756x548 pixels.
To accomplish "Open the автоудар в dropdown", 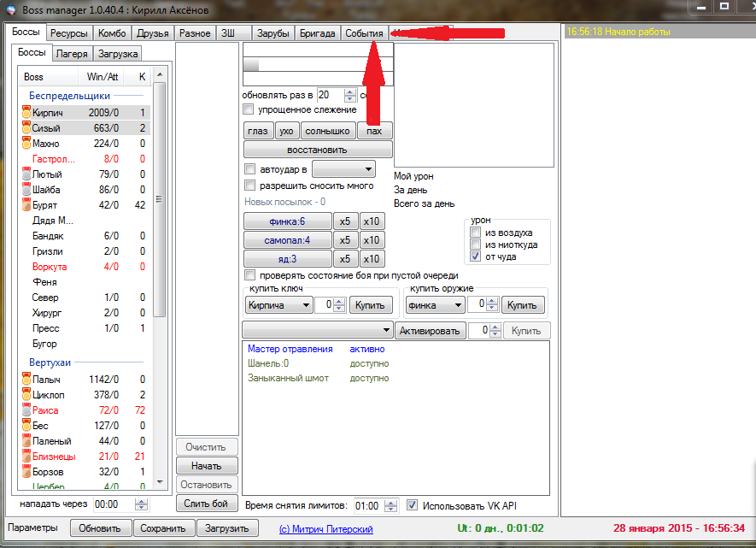I will pyautogui.click(x=343, y=169).
